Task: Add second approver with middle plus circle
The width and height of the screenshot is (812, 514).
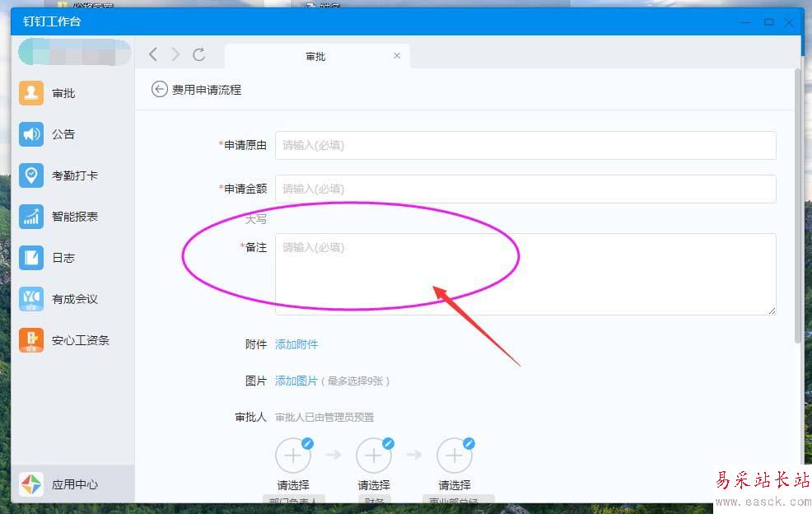Action: click(x=373, y=456)
